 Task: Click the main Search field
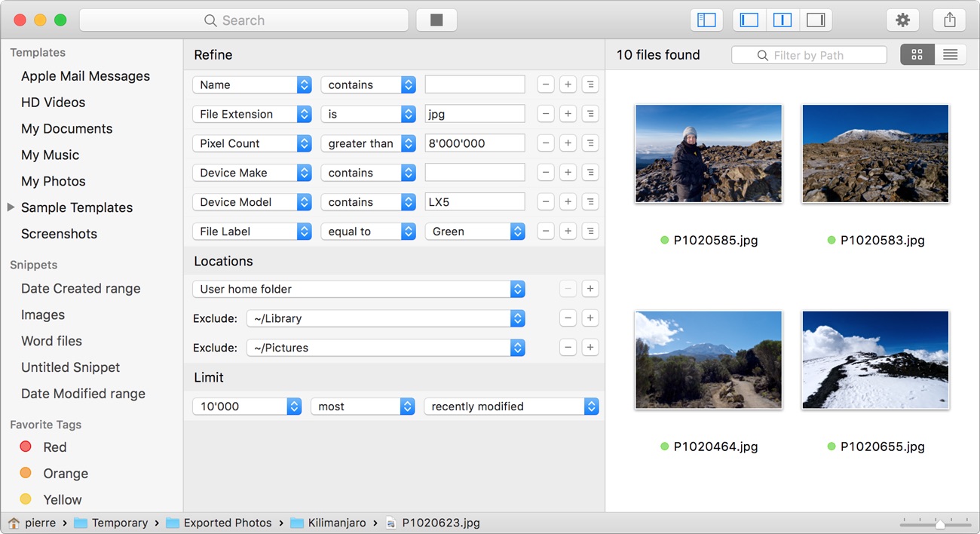(243, 20)
